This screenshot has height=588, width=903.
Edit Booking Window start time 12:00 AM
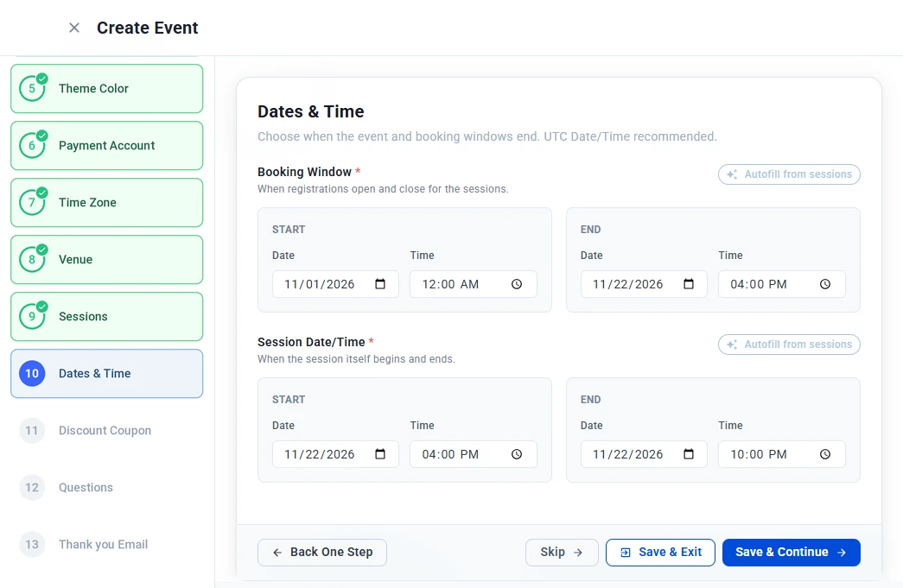coord(474,284)
